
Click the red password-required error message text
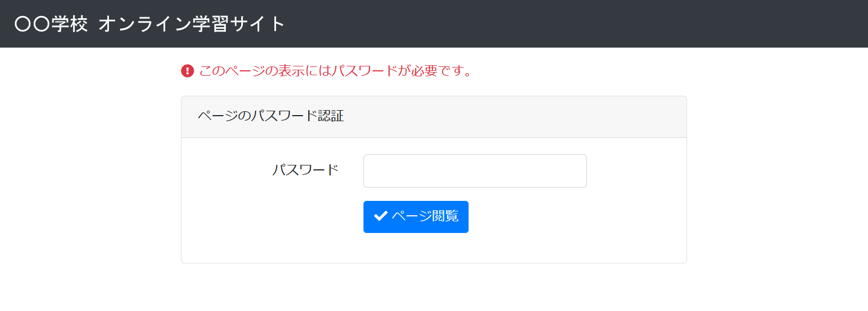coord(336,71)
